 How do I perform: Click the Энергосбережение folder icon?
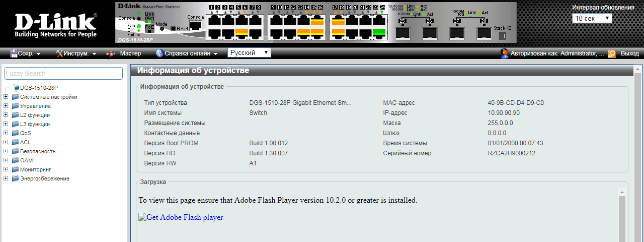15,178
